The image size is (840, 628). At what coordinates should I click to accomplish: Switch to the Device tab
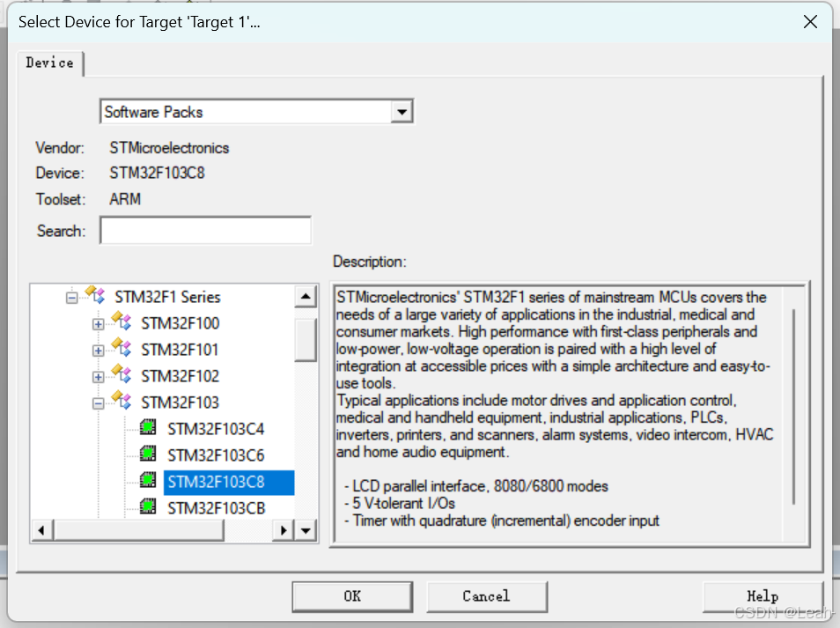pyautogui.click(x=50, y=63)
